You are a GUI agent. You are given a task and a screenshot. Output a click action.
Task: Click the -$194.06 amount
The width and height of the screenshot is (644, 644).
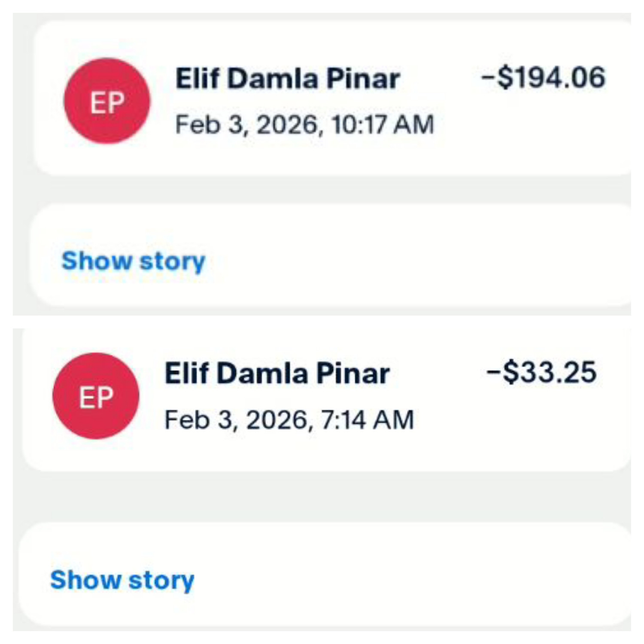pos(543,78)
